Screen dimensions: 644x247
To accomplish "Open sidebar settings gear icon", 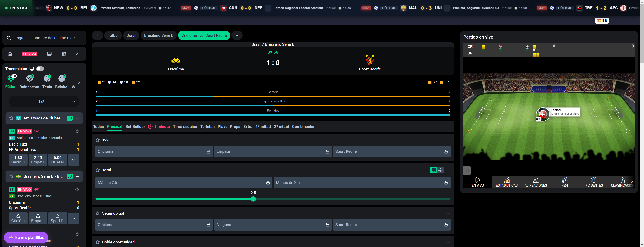I will point(64,54).
